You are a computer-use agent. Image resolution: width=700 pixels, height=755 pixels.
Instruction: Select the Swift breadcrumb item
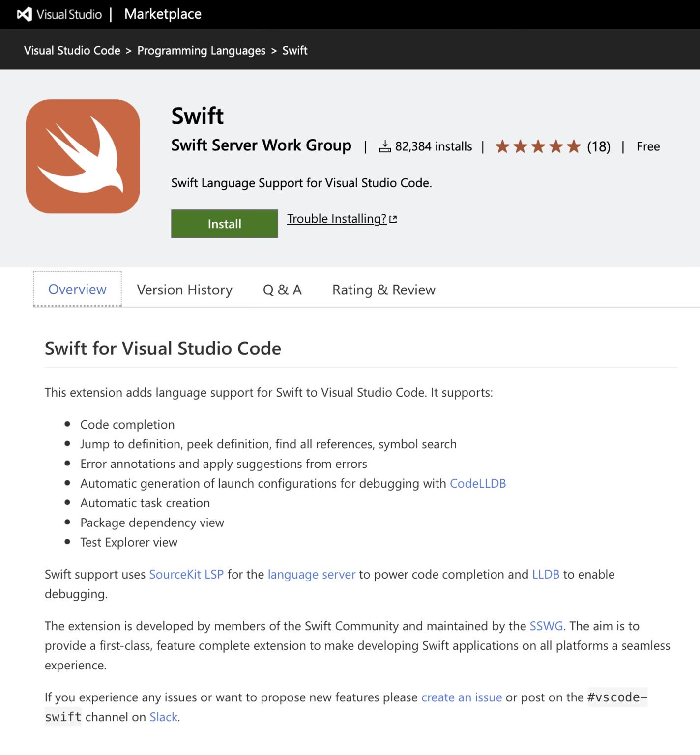pos(295,50)
